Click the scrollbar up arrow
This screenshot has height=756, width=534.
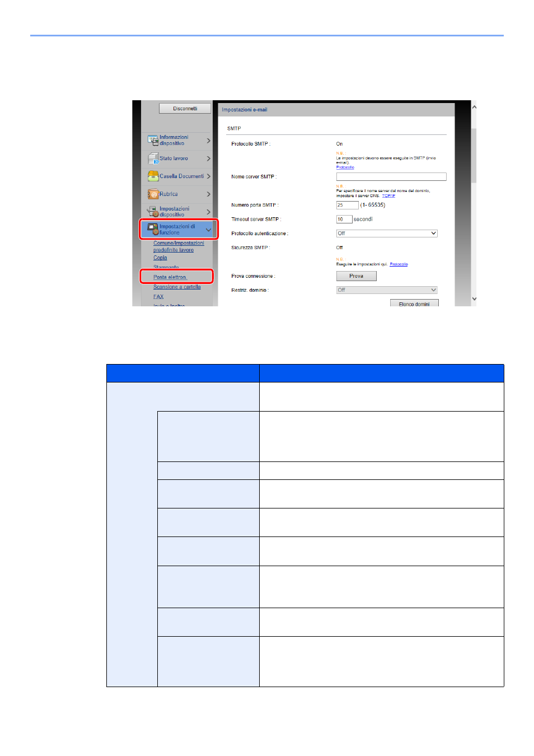click(474, 106)
